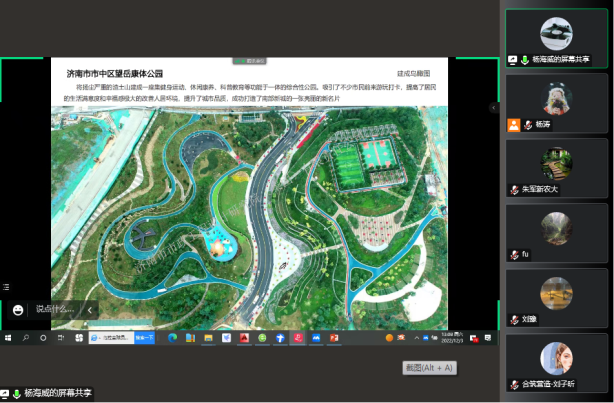Click 合筑营造-刘子昕 participant avatar
This screenshot has width=614, height=403.
pos(556,358)
